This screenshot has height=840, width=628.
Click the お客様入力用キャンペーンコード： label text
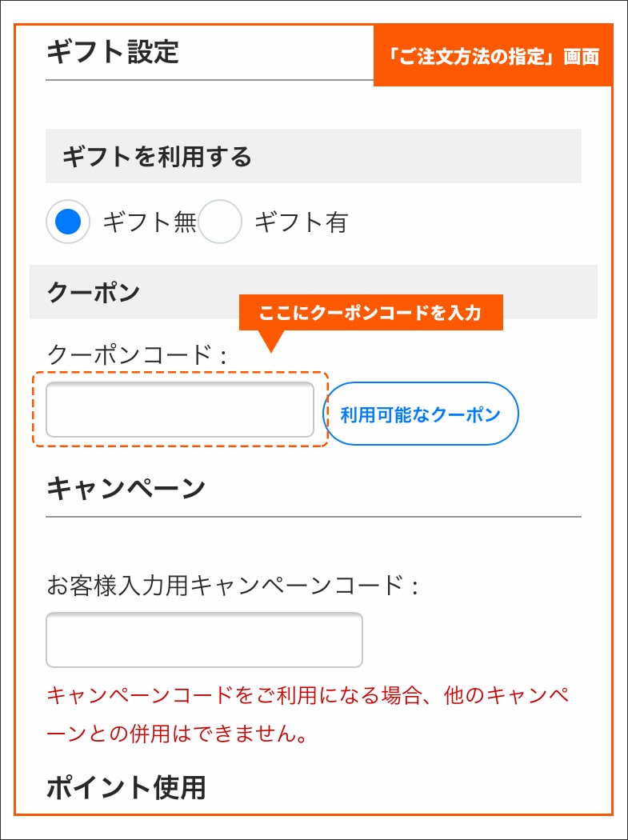233,586
